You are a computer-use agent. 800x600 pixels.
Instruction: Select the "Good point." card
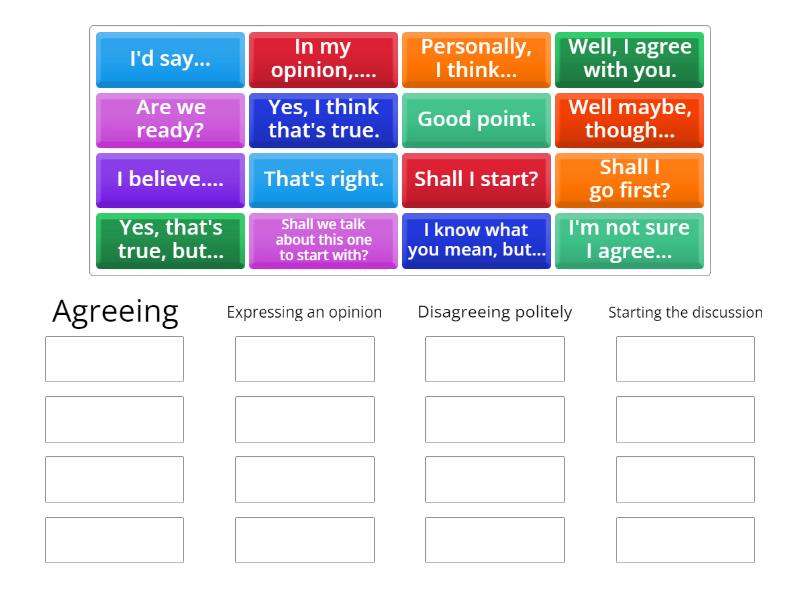coord(476,120)
